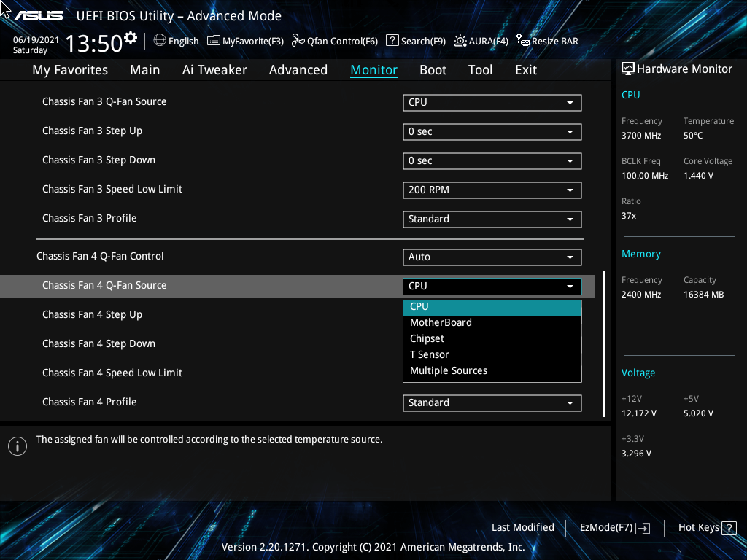
Task: Open AURA lighting settings icon
Action: coord(459,41)
